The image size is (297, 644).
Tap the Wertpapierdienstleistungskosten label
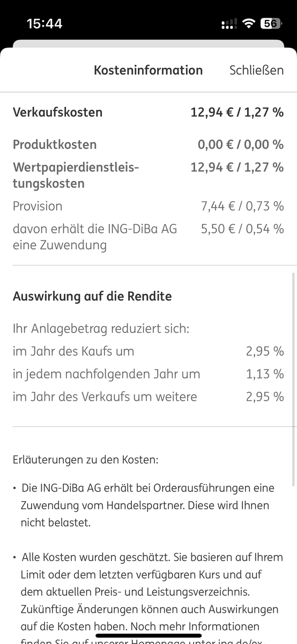tap(76, 175)
